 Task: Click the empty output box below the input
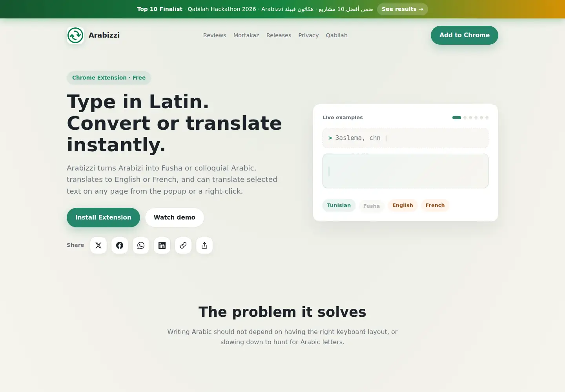coord(405,171)
